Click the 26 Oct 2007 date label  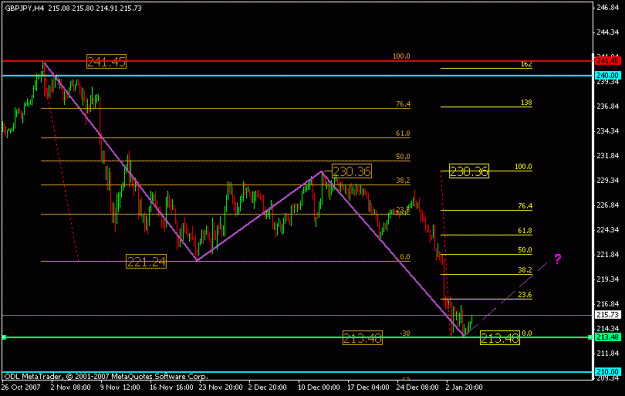21,387
